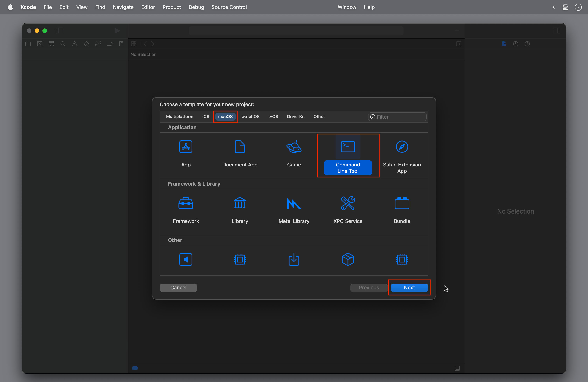Screen dimensions: 588x382
Task: Choose the package cube template under Other
Action: tap(348, 259)
